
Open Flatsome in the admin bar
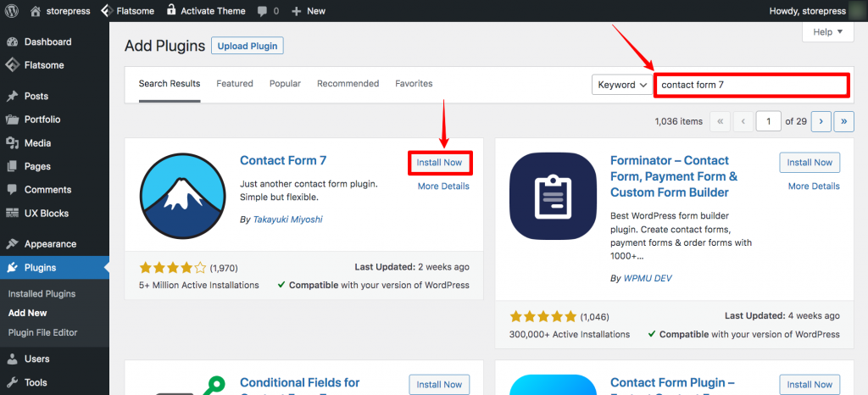[128, 10]
